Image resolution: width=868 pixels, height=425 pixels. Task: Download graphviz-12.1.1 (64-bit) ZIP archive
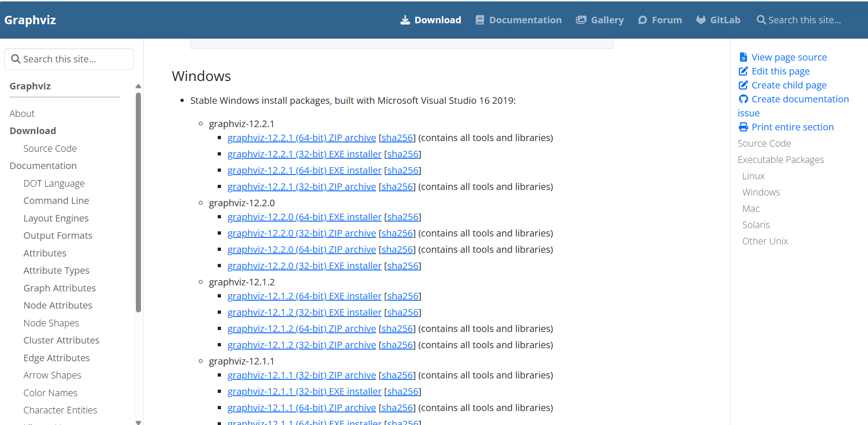pyautogui.click(x=301, y=408)
